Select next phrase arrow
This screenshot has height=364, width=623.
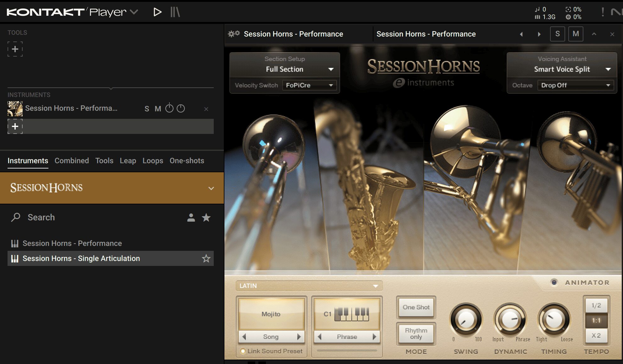tap(374, 337)
